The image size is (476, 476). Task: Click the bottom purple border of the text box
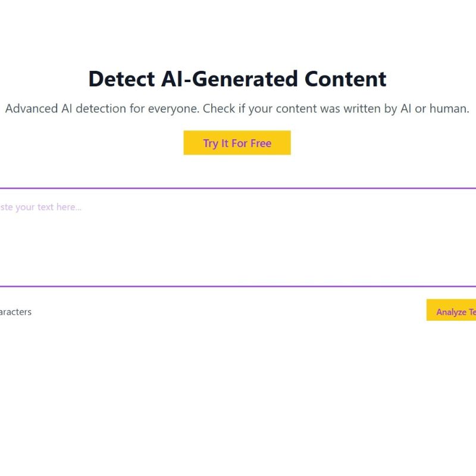(x=238, y=286)
